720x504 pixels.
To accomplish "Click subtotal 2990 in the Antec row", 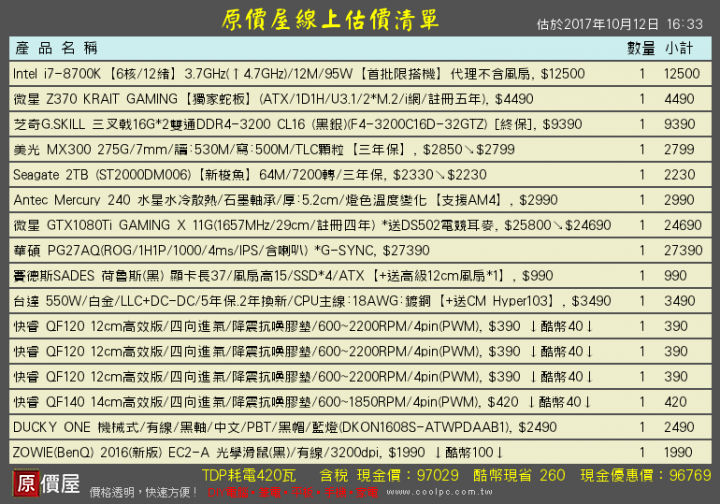I will point(679,200).
